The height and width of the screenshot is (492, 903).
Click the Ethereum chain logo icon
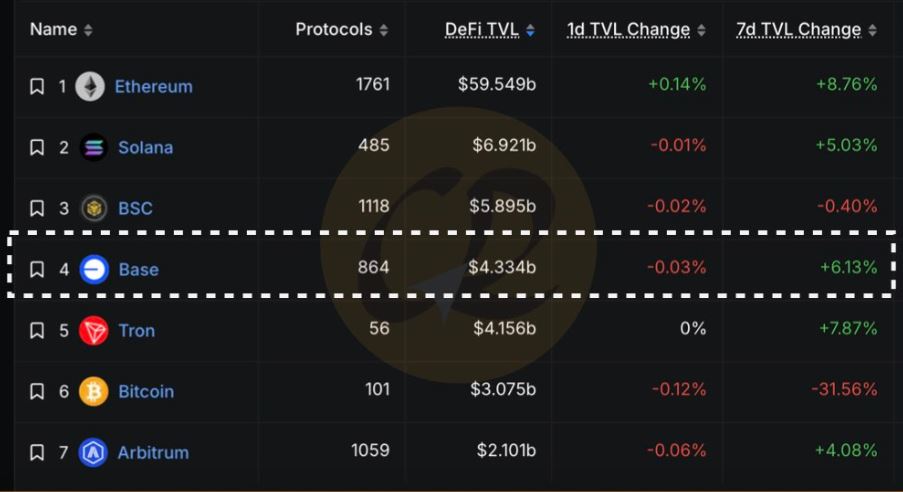point(90,86)
